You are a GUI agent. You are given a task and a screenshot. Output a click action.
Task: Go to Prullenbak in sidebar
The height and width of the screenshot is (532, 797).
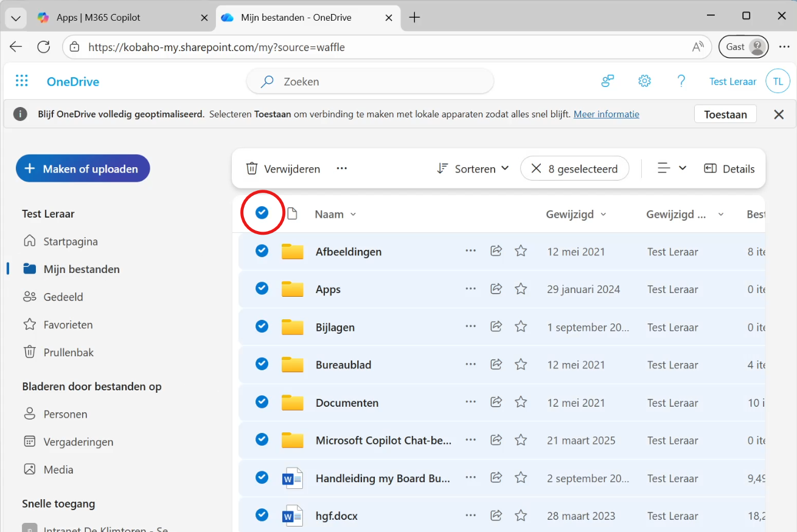(68, 353)
